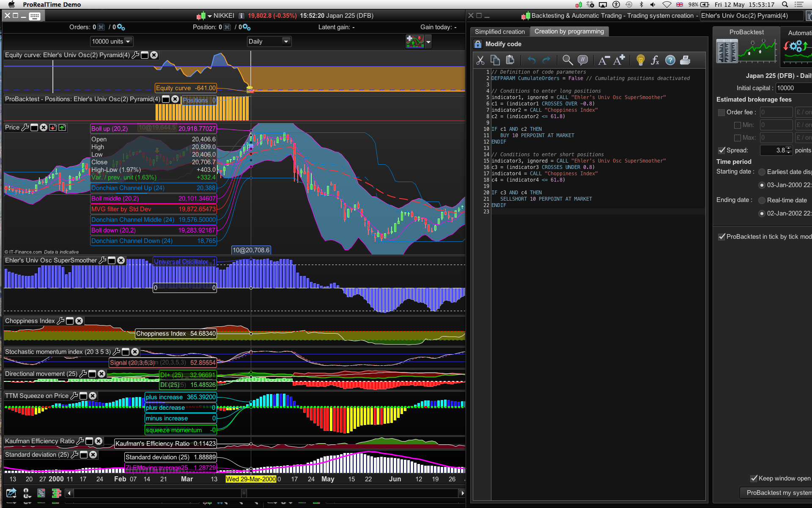
Task: Enable the Order fee checkbox
Action: 721,112
